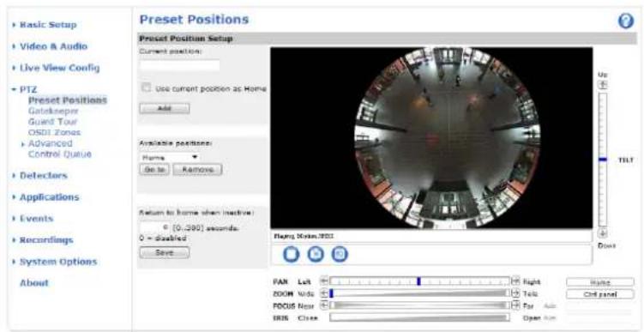This screenshot has height=332, width=644.
Task: Click the Return to home seconds field
Action: point(155,227)
